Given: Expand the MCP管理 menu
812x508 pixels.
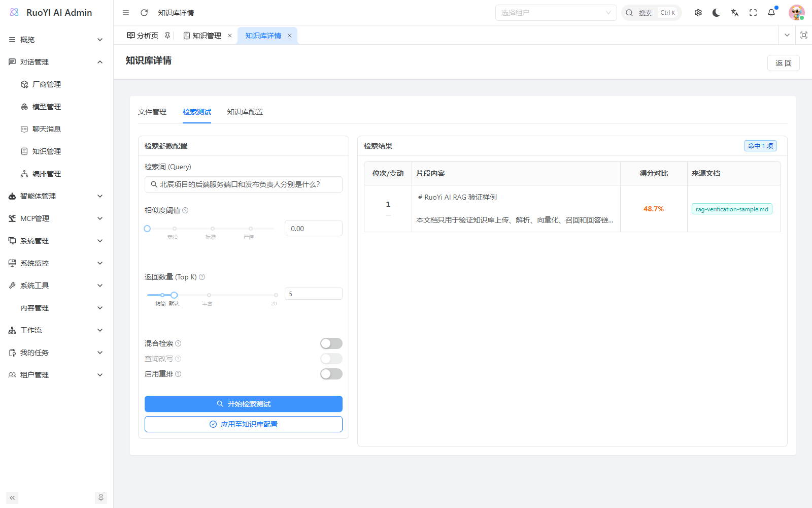Looking at the screenshot, I should point(56,218).
